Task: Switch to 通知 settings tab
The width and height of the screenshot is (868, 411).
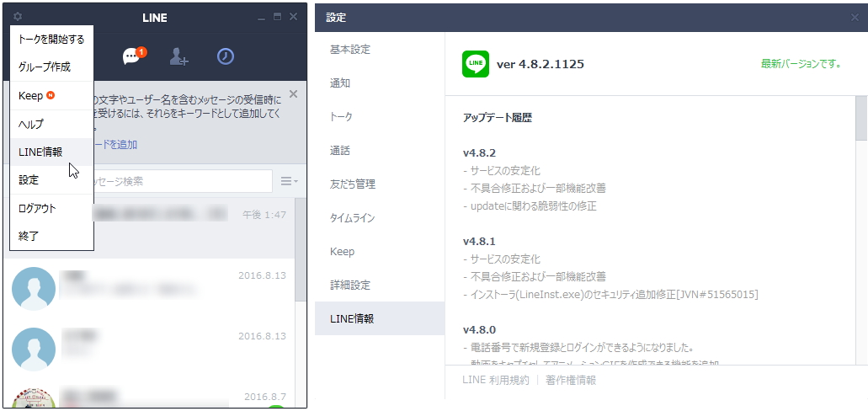Action: tap(380, 83)
